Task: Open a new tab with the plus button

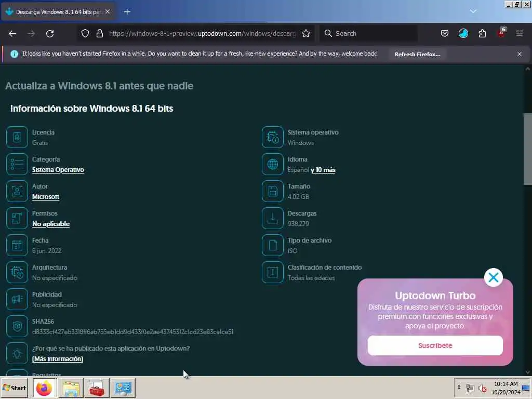Action: coord(127,12)
